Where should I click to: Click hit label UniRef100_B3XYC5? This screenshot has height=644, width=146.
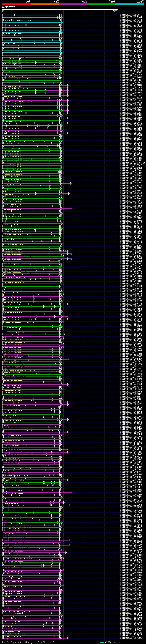pyautogui.click(x=131, y=314)
